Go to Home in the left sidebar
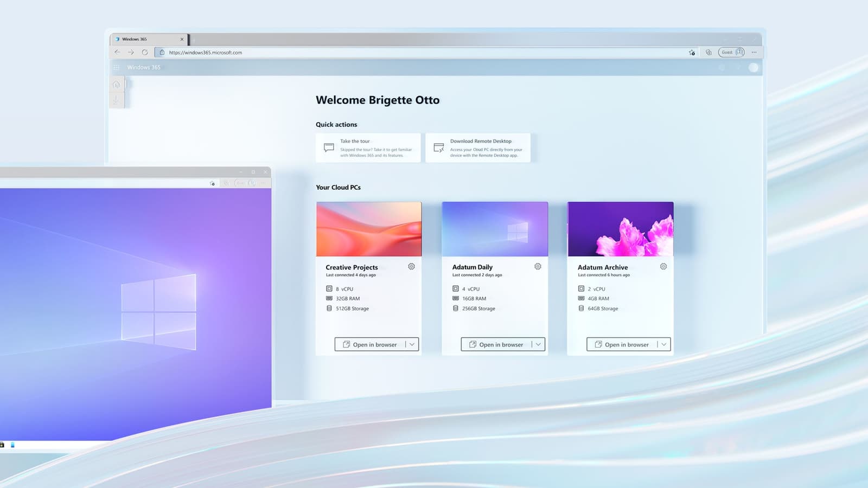The image size is (868, 488). (116, 84)
